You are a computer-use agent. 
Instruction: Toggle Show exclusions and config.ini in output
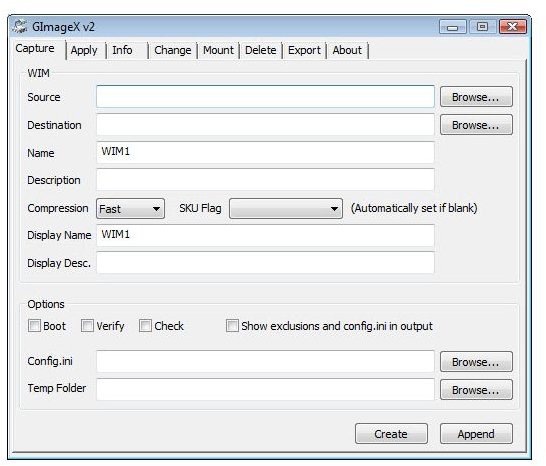pyautogui.click(x=232, y=326)
